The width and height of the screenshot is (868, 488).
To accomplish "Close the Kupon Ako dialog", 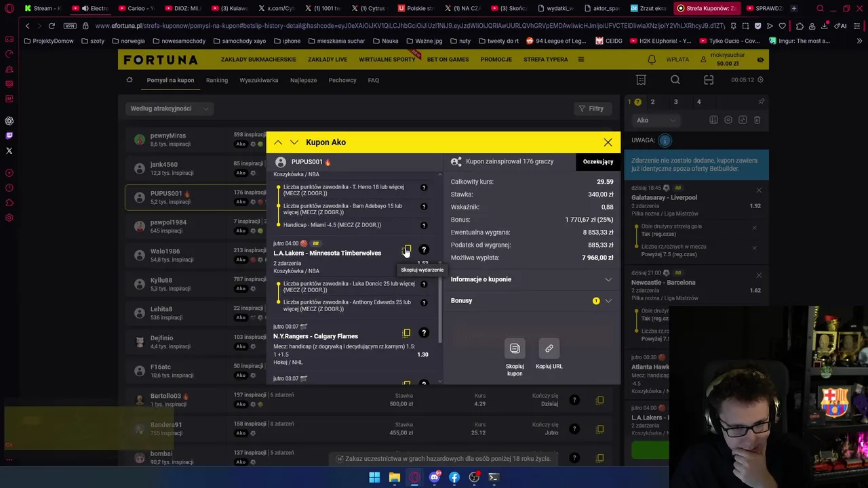I will pos(608,142).
